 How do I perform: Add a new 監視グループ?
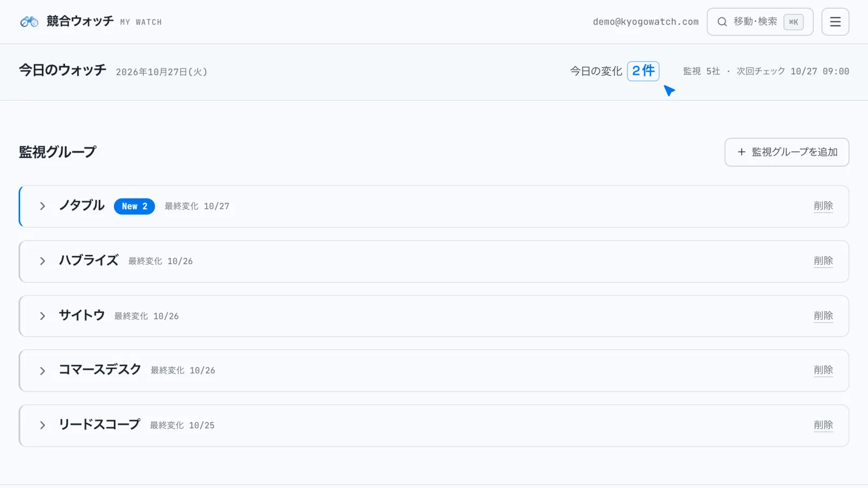tap(787, 152)
